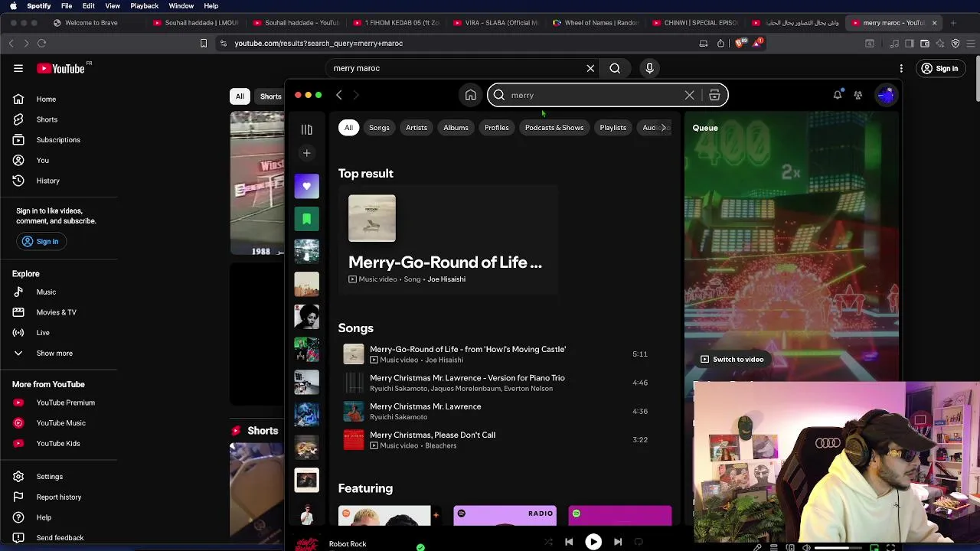
Task: Switch to video in Queue panel
Action: click(732, 359)
